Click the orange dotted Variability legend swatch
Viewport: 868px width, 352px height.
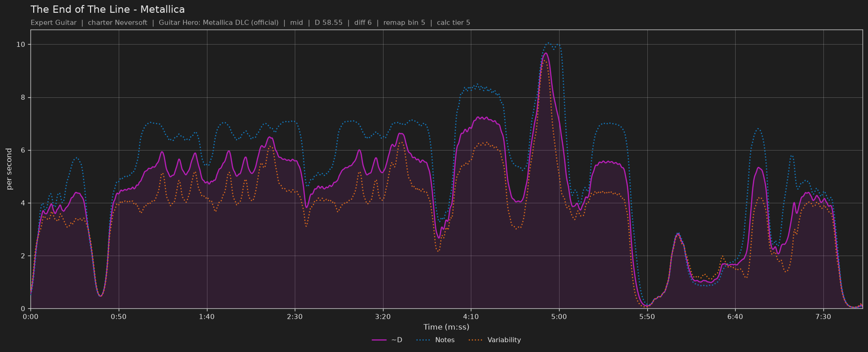click(x=475, y=340)
